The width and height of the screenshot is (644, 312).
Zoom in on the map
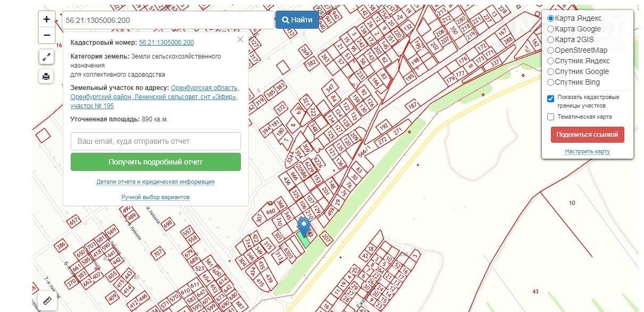click(46, 19)
